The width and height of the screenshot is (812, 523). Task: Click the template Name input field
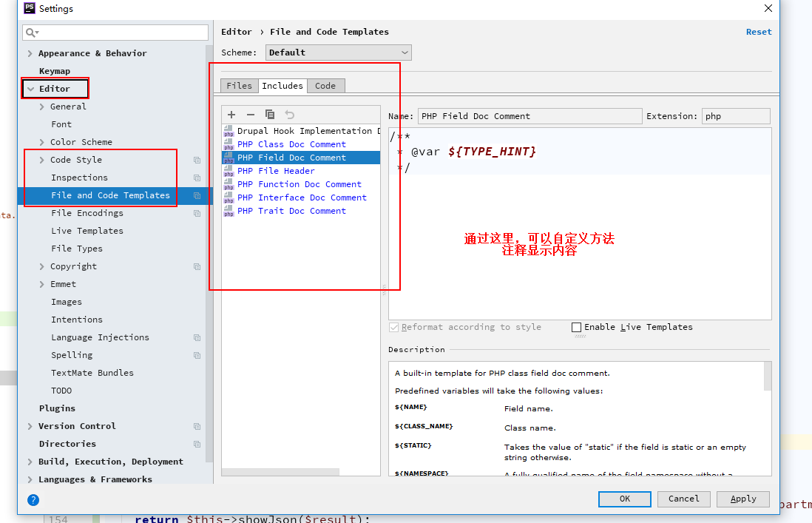click(x=530, y=116)
